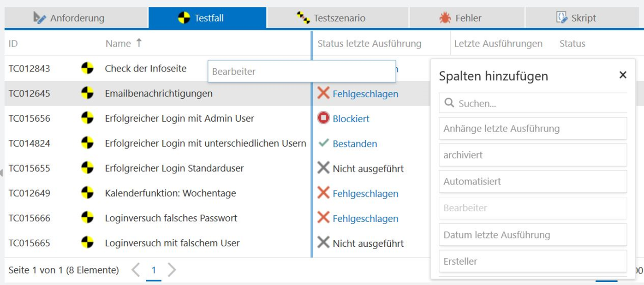Open the Fehlgeschlagen link for Kalenderfunktion: Wochentage
Image resolution: width=644 pixels, height=285 pixels.
365,194
